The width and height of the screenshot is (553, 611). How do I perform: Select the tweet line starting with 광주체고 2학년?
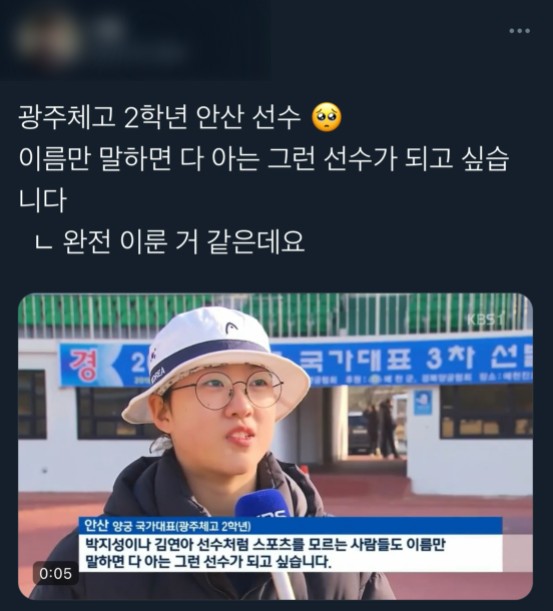(x=180, y=117)
